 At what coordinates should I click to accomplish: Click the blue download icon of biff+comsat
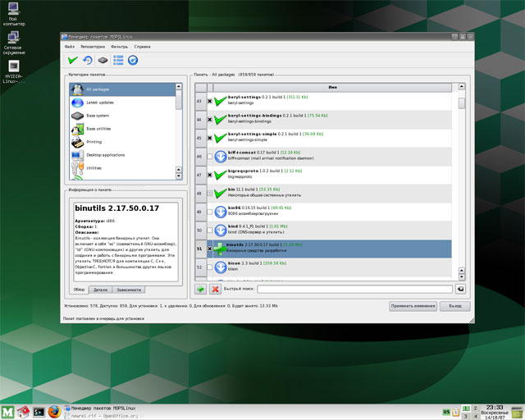(221, 157)
